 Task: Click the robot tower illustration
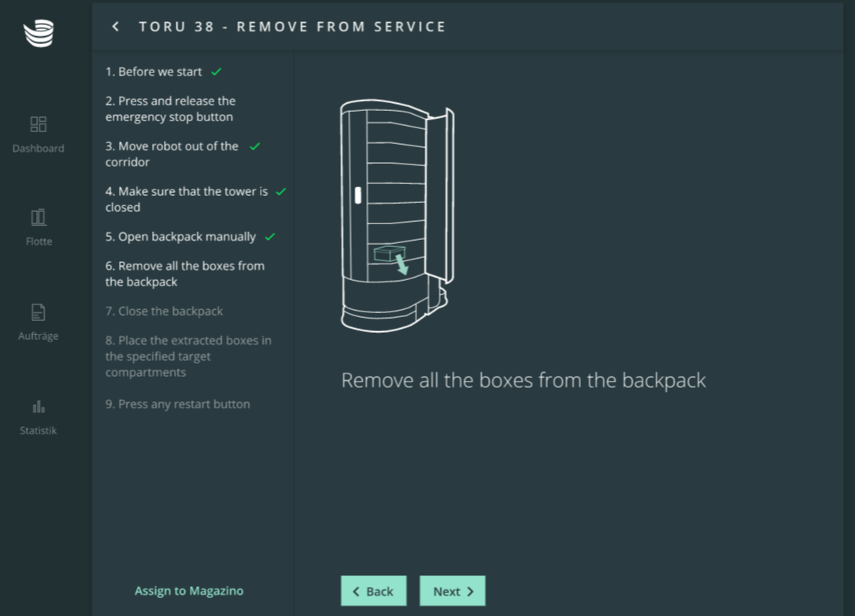(x=397, y=215)
